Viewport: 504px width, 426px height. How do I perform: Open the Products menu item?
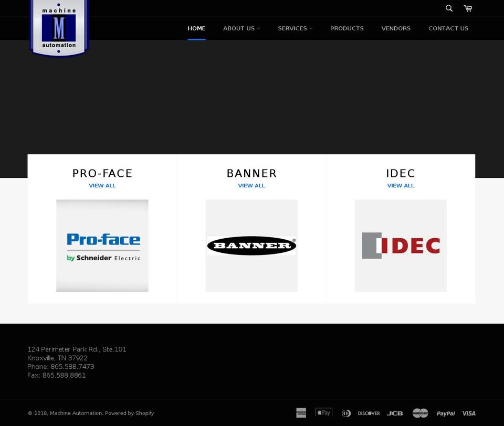(347, 28)
